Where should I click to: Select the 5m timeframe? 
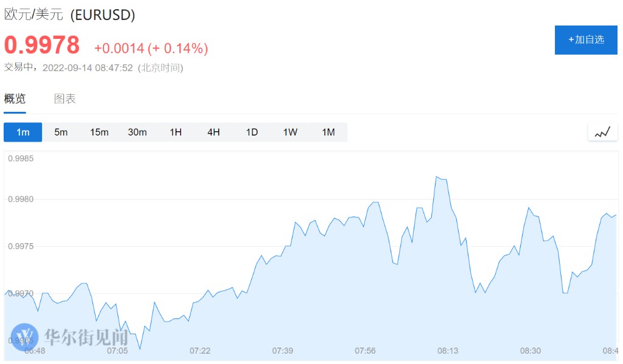[61, 132]
